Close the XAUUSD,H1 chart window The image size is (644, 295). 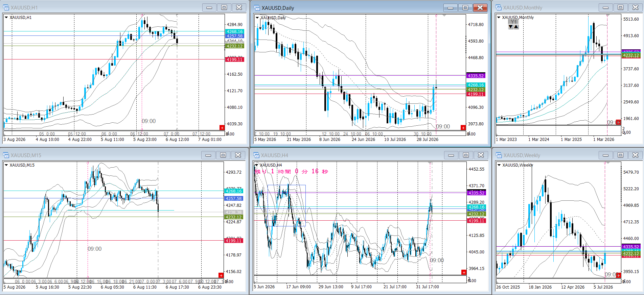pos(239,7)
